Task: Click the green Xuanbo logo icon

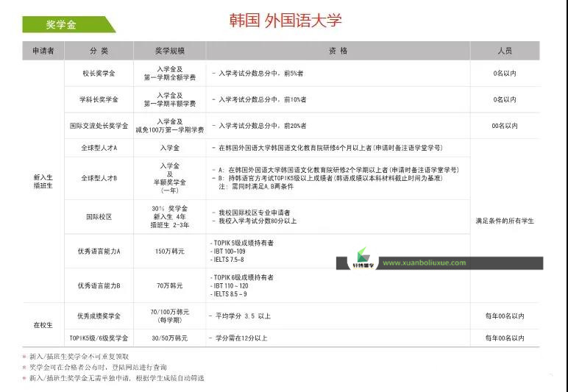Action: click(363, 255)
